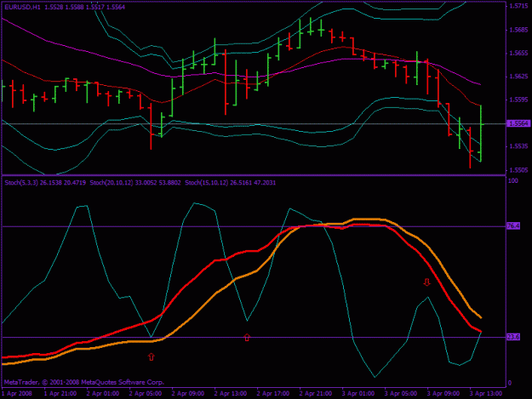The height and width of the screenshot is (399, 532).
Task: Click the red up arrow on the 23.6 level
Action: [x=247, y=337]
